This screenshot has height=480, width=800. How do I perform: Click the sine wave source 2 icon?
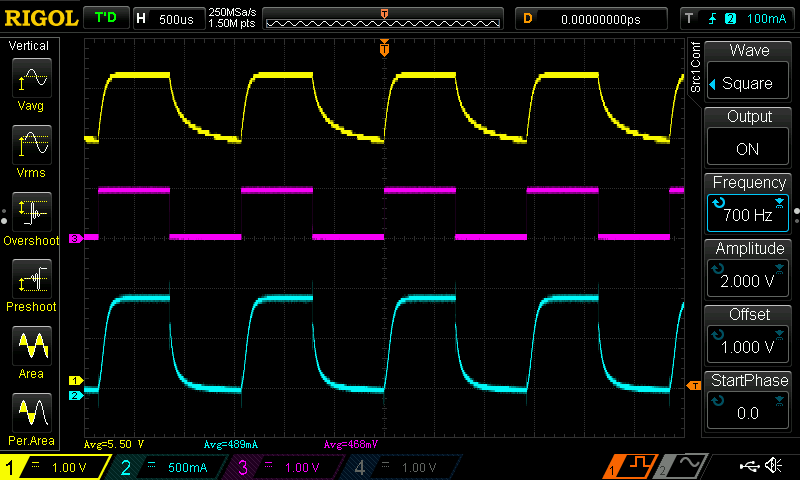[x=684, y=466]
